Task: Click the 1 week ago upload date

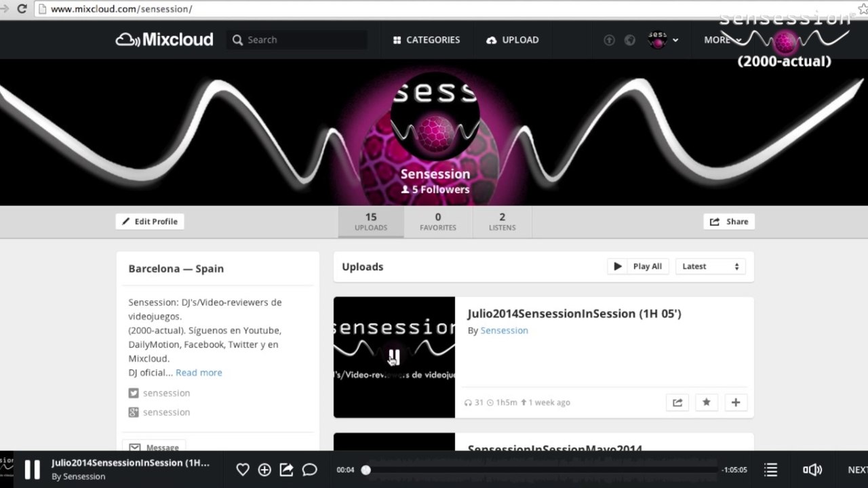Action: [x=549, y=403]
